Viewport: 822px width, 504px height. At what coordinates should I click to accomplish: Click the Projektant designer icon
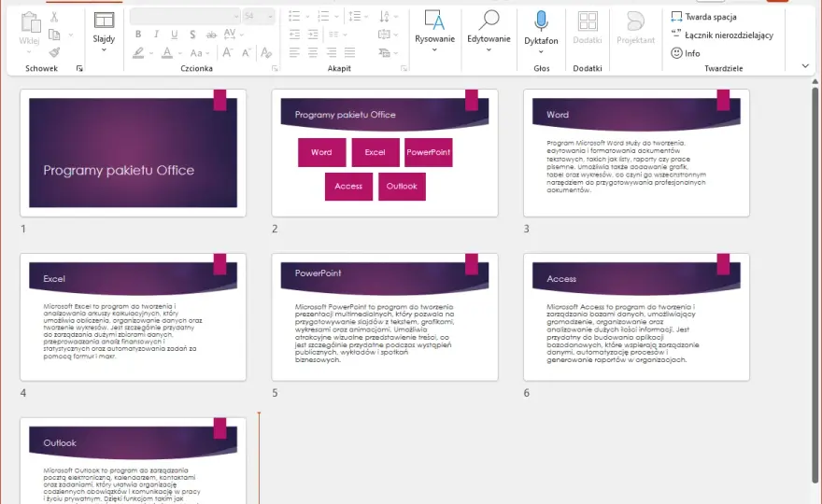635,22
